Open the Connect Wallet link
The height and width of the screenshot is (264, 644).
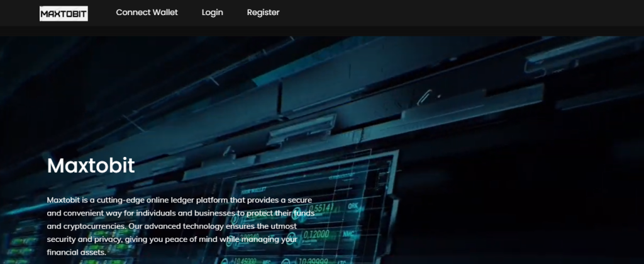[147, 13]
